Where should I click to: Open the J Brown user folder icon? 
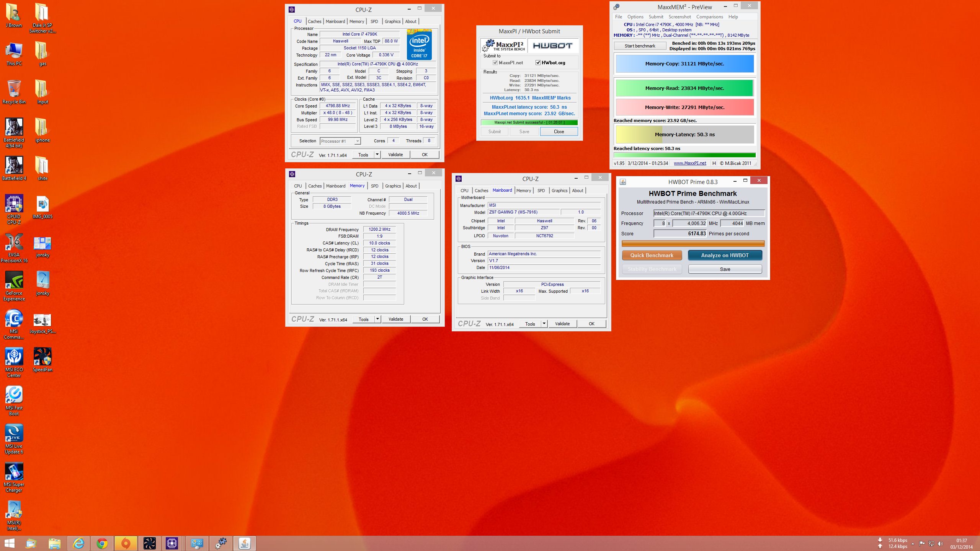[x=14, y=15]
